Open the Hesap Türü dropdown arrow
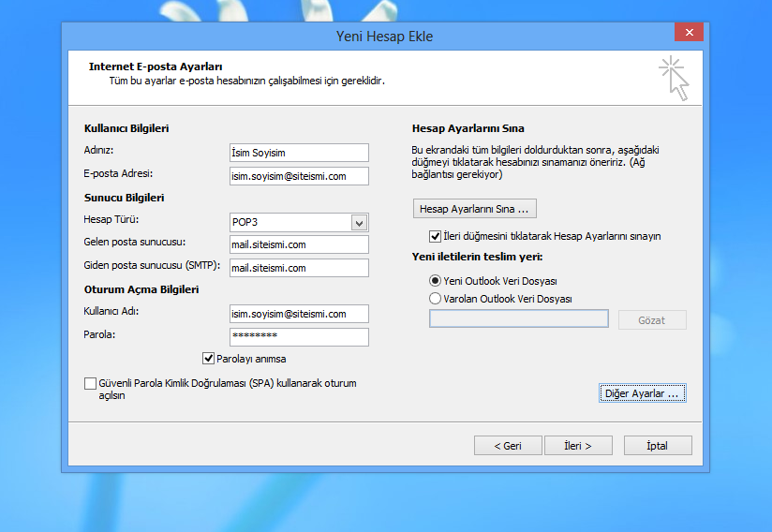 pyautogui.click(x=358, y=223)
